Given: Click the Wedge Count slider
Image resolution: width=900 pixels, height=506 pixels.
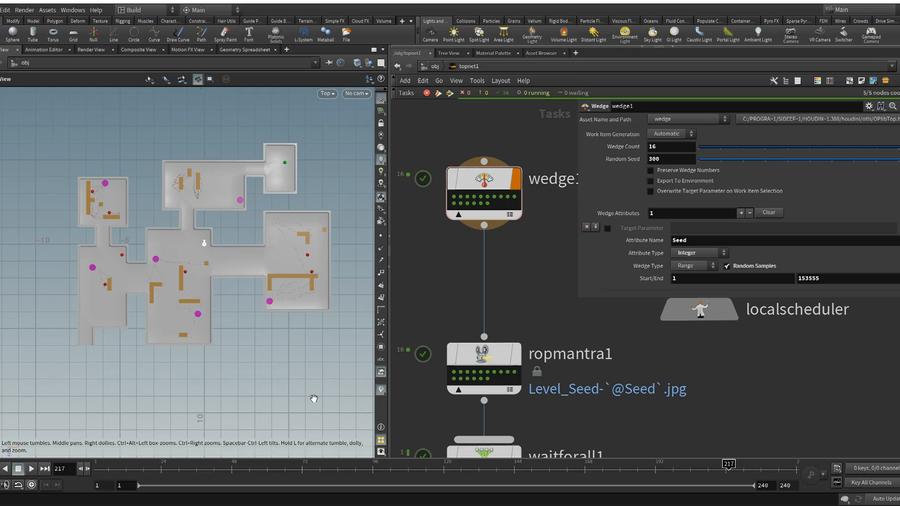Looking at the screenshot, I should [799, 147].
